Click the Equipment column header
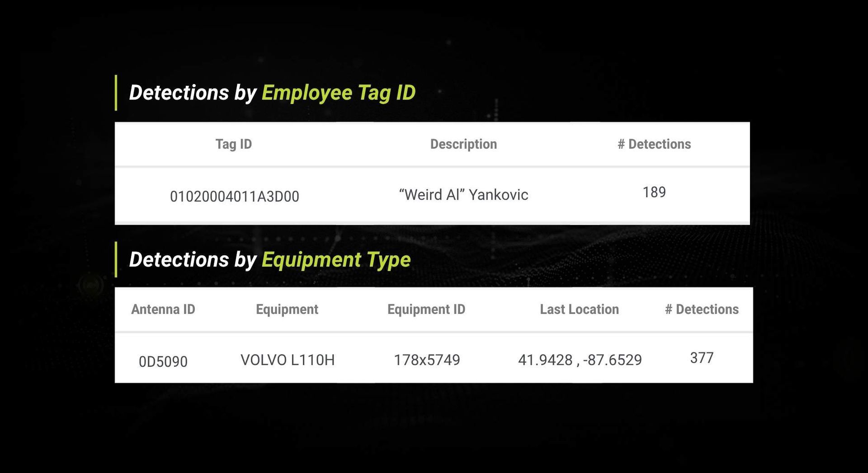Viewport: 868px width, 473px height. (287, 309)
